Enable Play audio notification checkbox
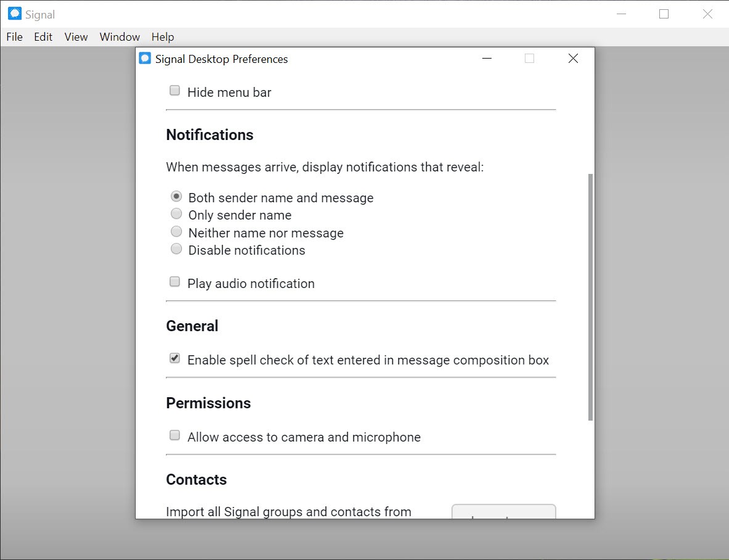The image size is (729, 560). pyautogui.click(x=175, y=282)
